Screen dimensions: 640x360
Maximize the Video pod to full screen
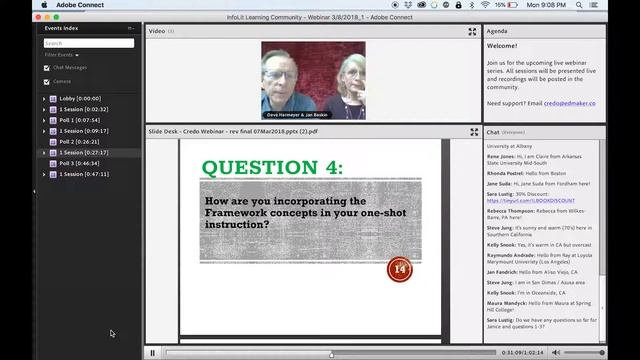[472, 32]
